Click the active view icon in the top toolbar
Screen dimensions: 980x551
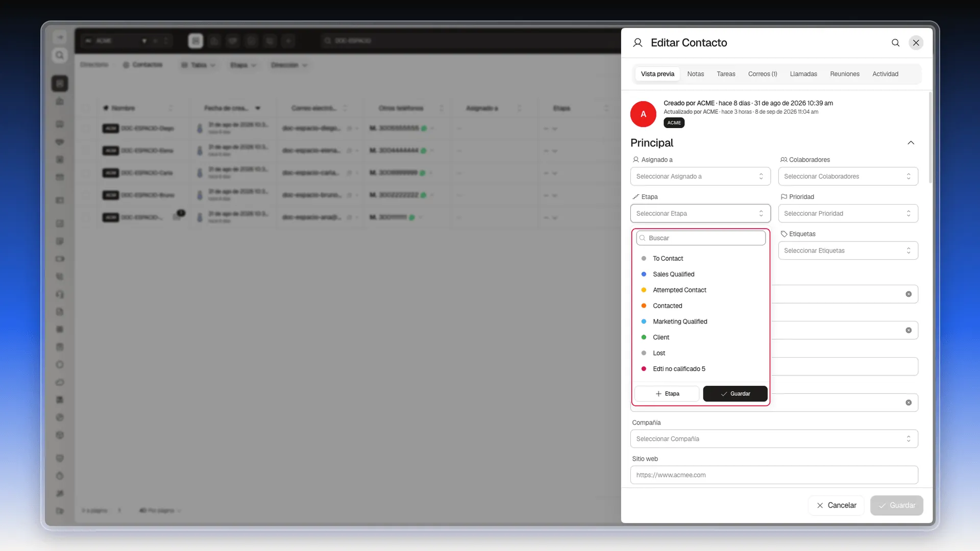tap(195, 41)
